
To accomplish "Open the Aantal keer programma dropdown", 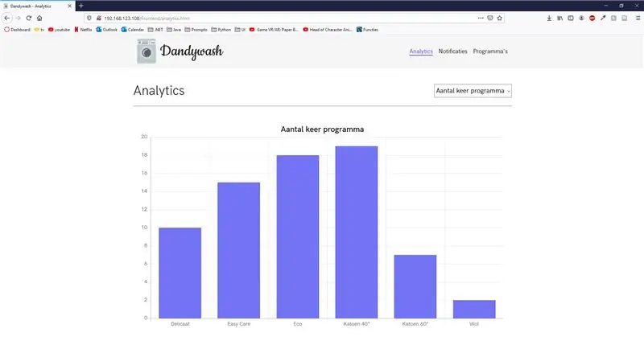I will (473, 91).
